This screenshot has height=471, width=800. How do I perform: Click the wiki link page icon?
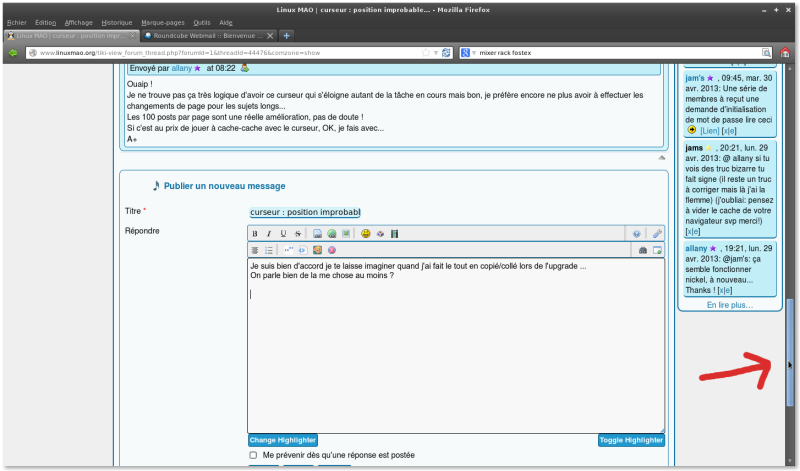click(317, 234)
